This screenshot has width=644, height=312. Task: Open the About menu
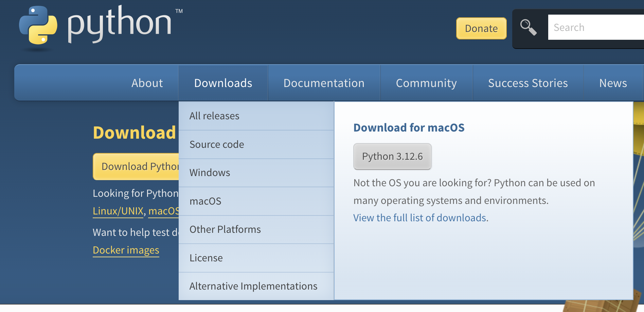147,83
